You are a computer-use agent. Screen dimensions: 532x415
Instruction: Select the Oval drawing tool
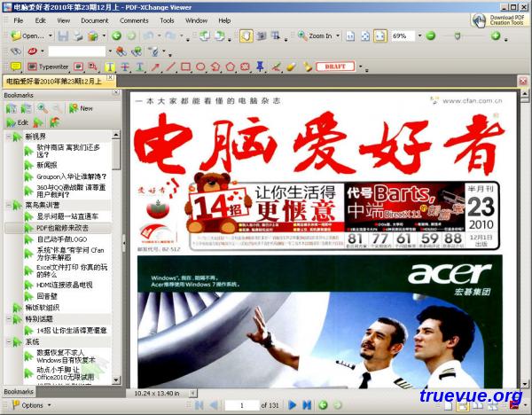pyautogui.click(x=200, y=67)
